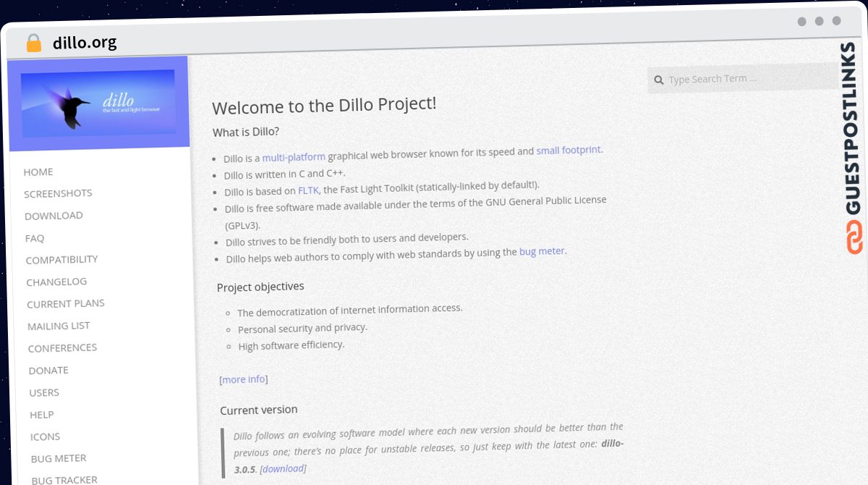The width and height of the screenshot is (868, 485).
Task: Click the text Dillo is written in C and C++.
Action: pos(285,174)
